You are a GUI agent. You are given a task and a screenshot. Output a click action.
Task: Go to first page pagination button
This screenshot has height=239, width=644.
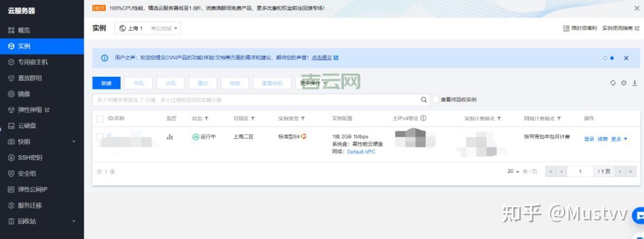(x=551, y=171)
